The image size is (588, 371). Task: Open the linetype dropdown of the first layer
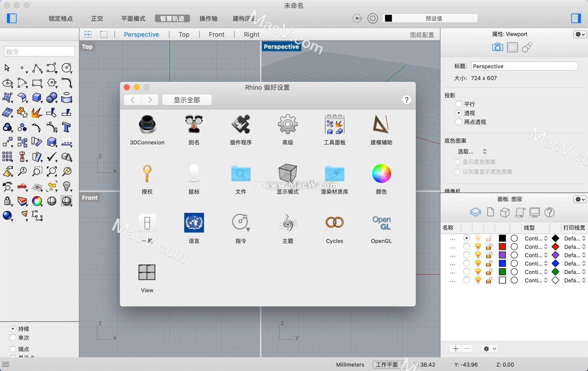coord(535,238)
